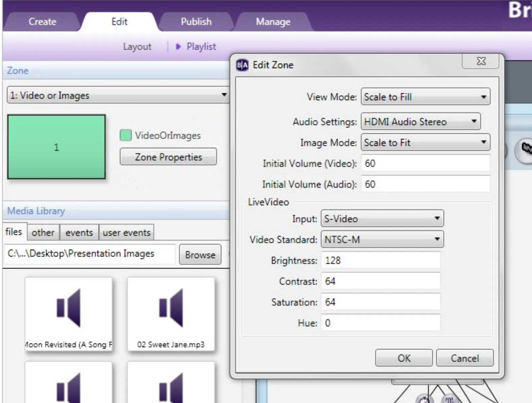Switch to the Create tab
Viewport: 532px width, 403px height.
[42, 22]
